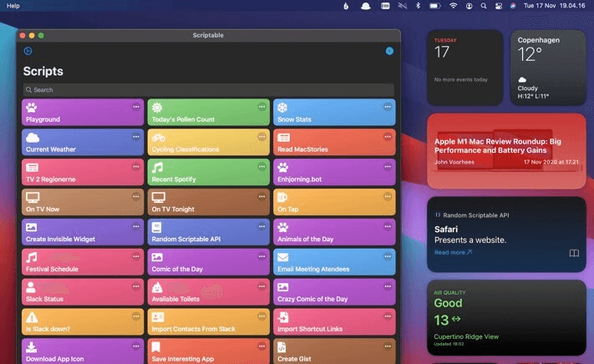Click the run icon at top left of Scriptable
594x364 pixels.
(x=28, y=51)
